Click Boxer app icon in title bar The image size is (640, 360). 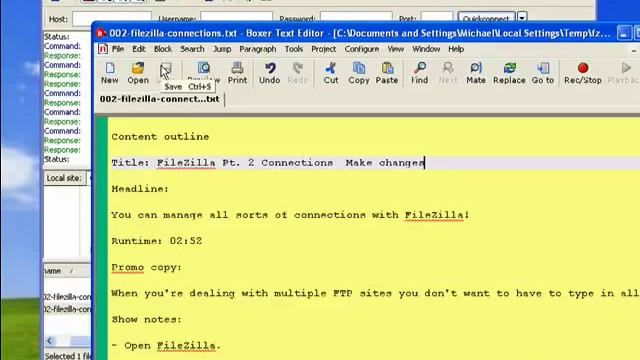pyautogui.click(x=101, y=33)
